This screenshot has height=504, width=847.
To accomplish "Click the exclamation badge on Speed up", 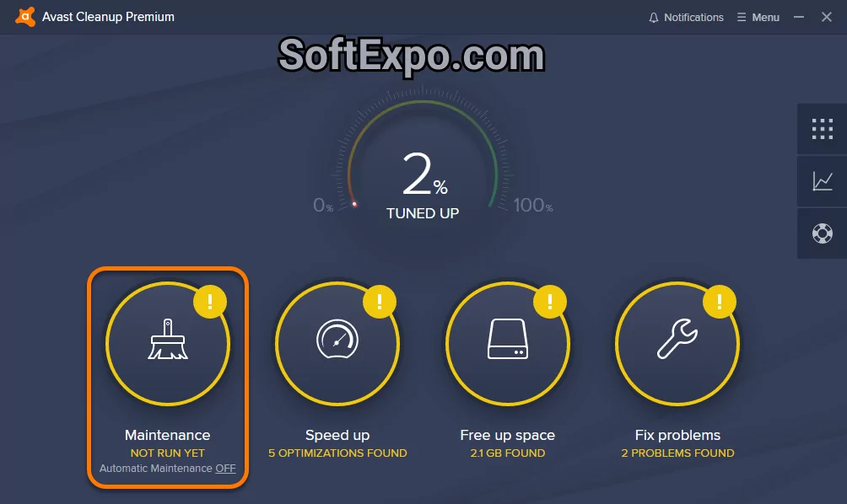I will pos(380,301).
